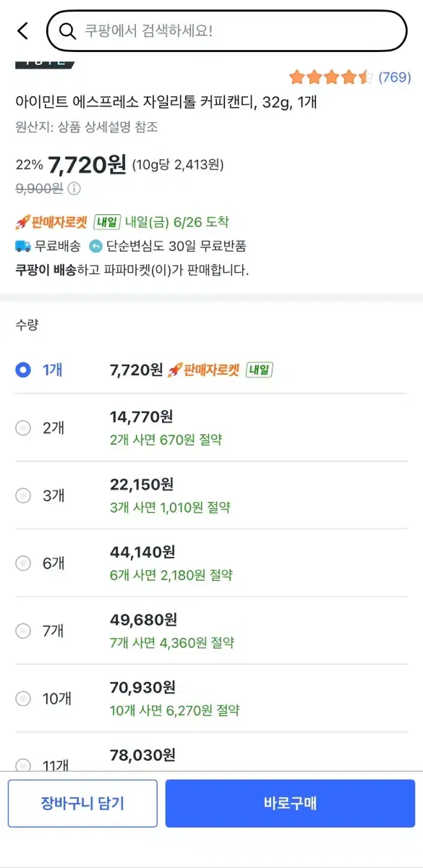Tap the info icon beside 9,900원
Image resolution: width=423 pixels, height=868 pixels.
(x=74, y=189)
